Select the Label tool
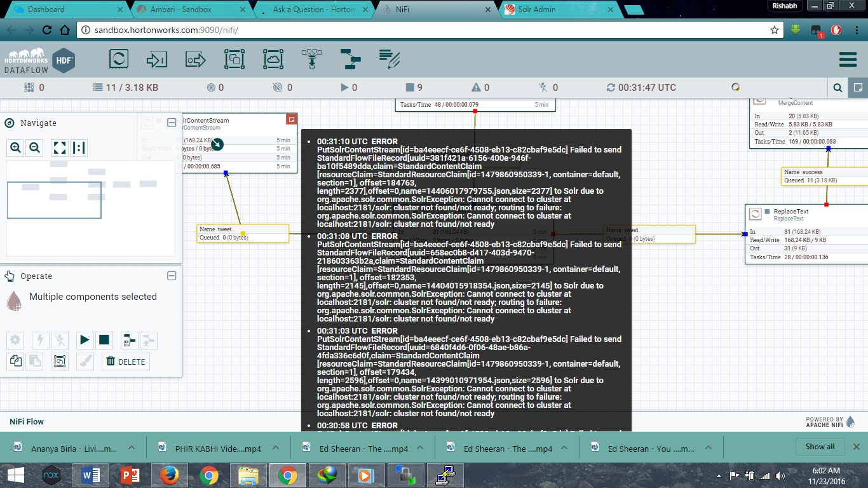The height and width of the screenshot is (488, 868). coord(390,59)
